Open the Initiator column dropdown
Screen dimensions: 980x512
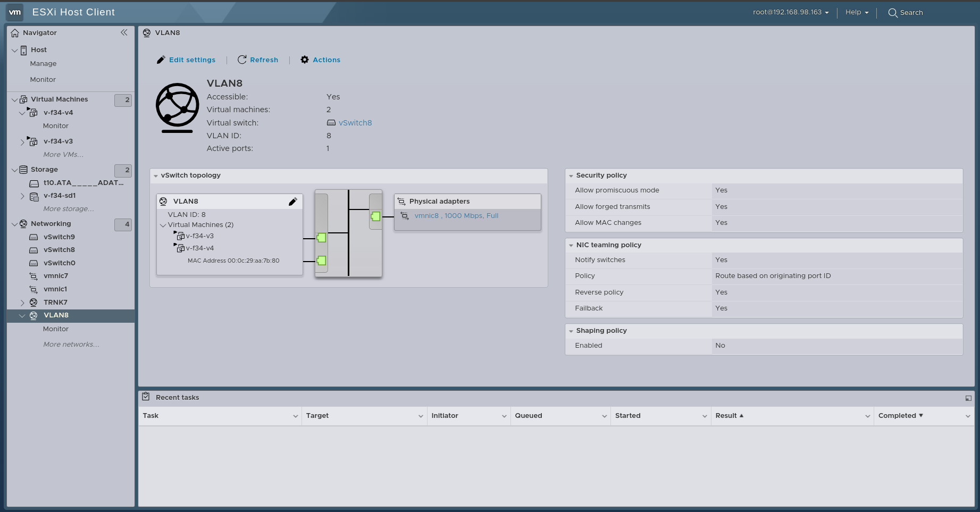click(504, 416)
